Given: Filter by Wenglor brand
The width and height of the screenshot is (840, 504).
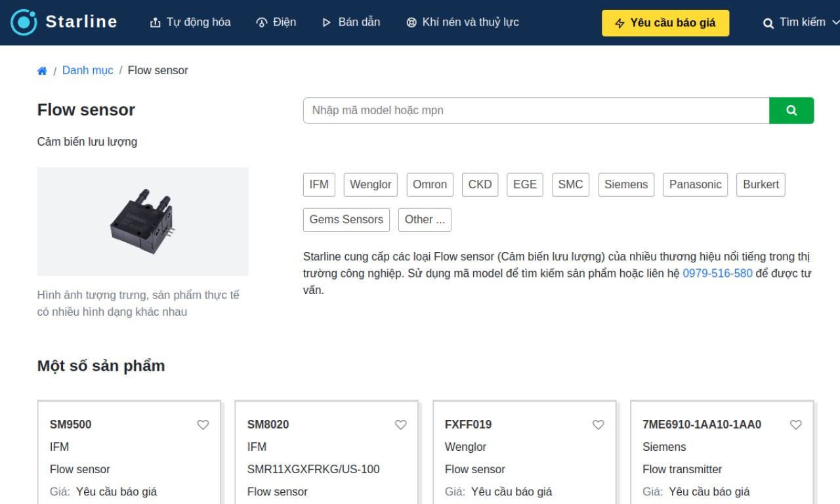Looking at the screenshot, I should point(371,184).
